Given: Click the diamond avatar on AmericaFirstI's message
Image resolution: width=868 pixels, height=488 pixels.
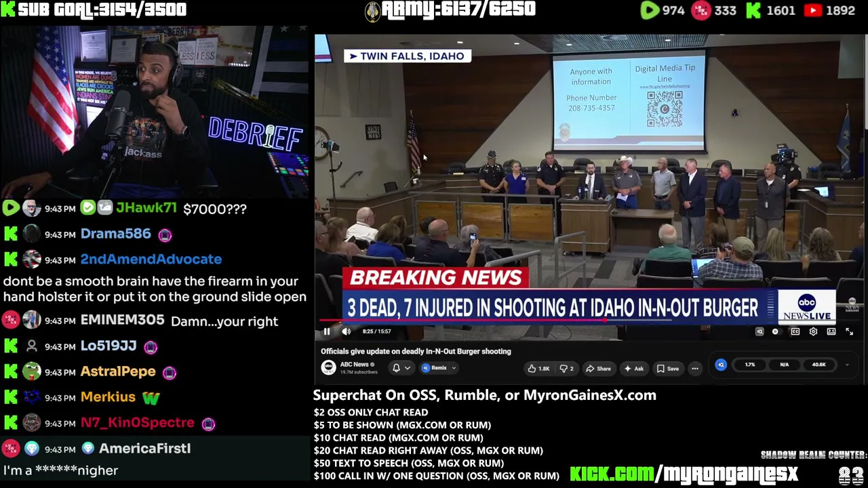Looking at the screenshot, I should (x=32, y=449).
